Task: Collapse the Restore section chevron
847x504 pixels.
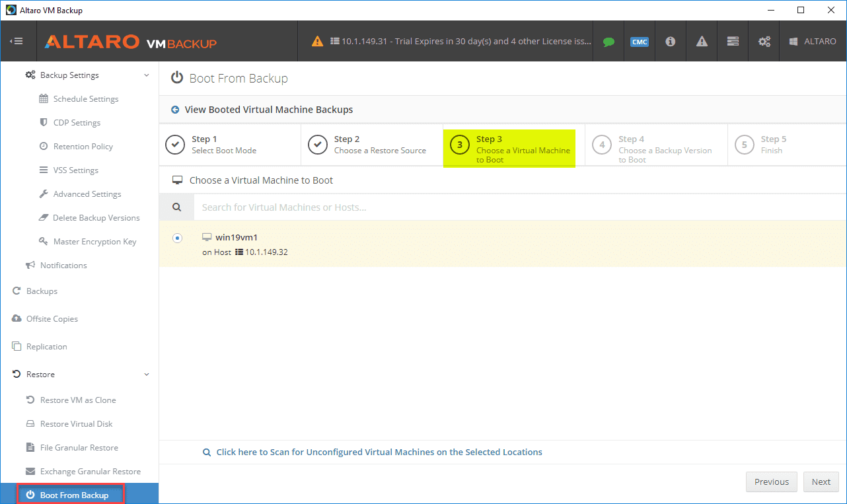Action: (147, 375)
